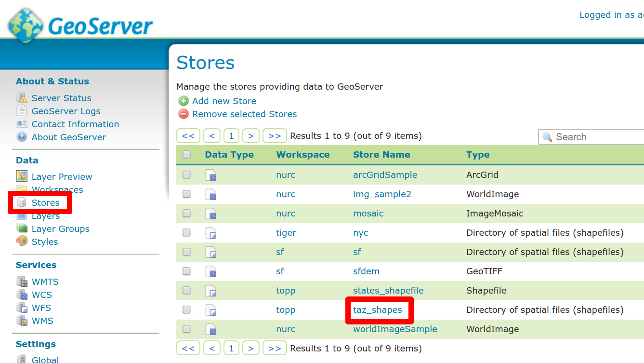
Task: Click the raster data type icon for worldImageSample
Action: 211,329
